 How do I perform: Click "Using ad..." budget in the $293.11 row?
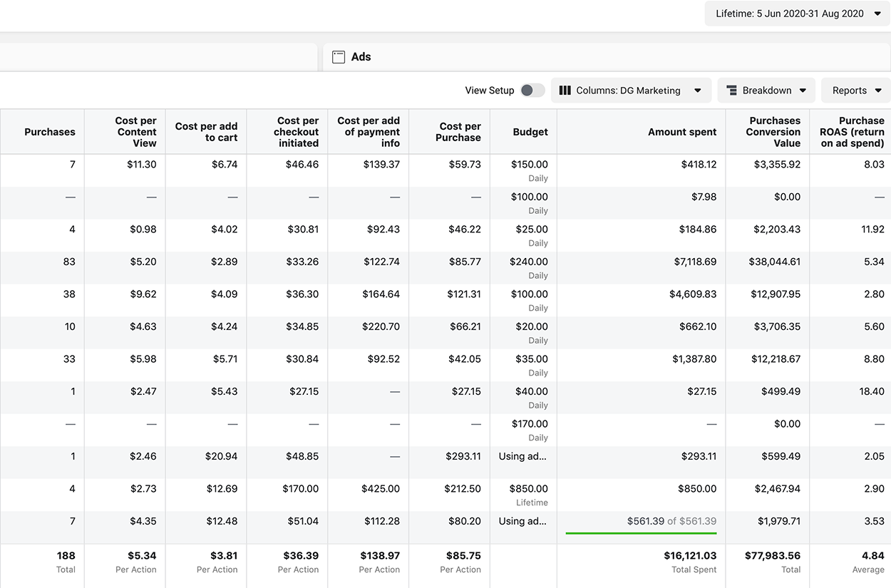point(522,456)
